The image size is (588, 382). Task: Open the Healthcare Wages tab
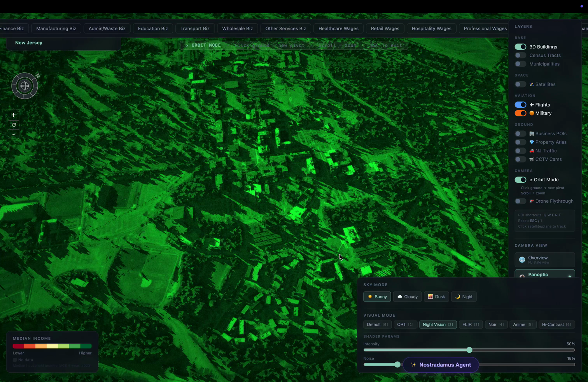[338, 28]
